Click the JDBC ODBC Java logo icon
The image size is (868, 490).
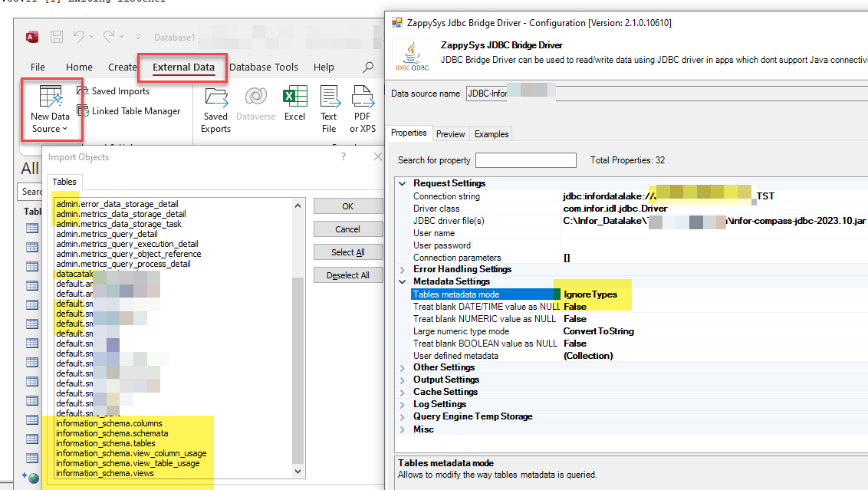click(x=412, y=57)
